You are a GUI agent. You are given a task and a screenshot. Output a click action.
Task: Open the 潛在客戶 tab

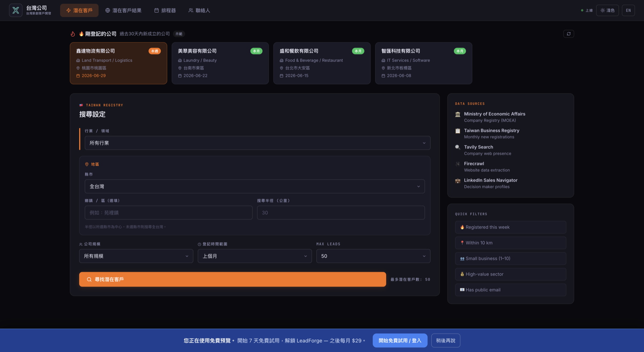tap(79, 10)
